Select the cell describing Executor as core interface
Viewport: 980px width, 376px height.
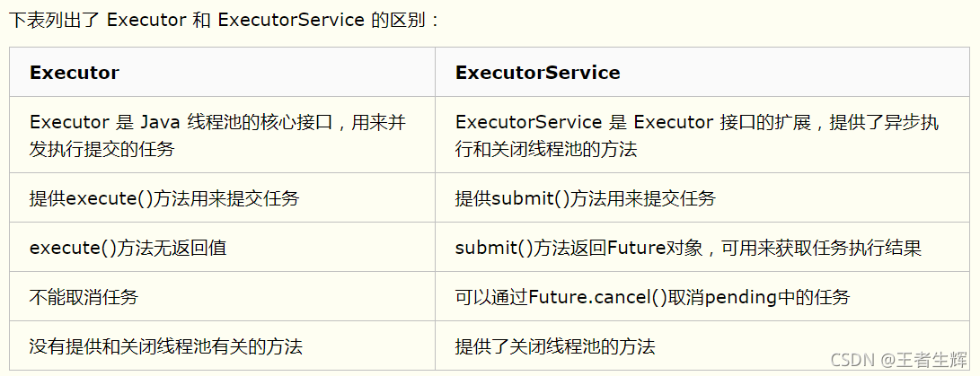(x=222, y=135)
